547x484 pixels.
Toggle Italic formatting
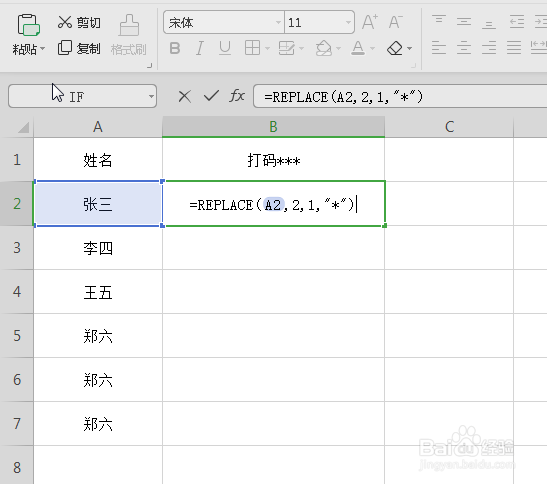(200, 48)
